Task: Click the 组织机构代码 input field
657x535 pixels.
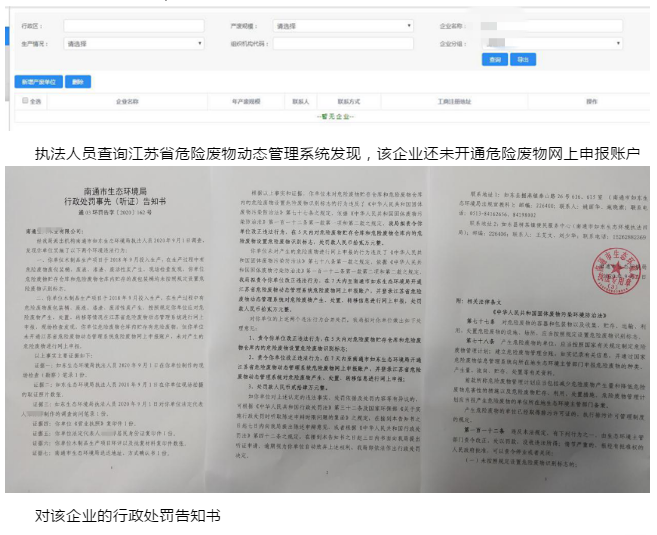Action: point(342,44)
